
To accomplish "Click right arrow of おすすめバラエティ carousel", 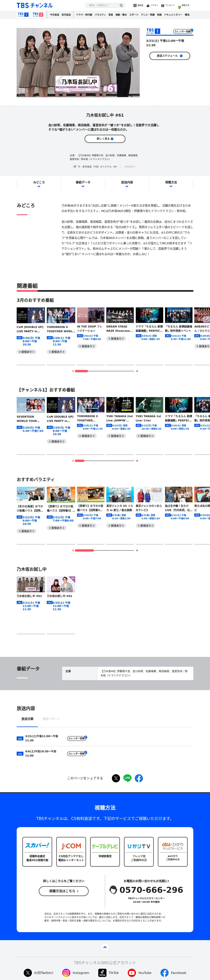I will coord(137,550).
